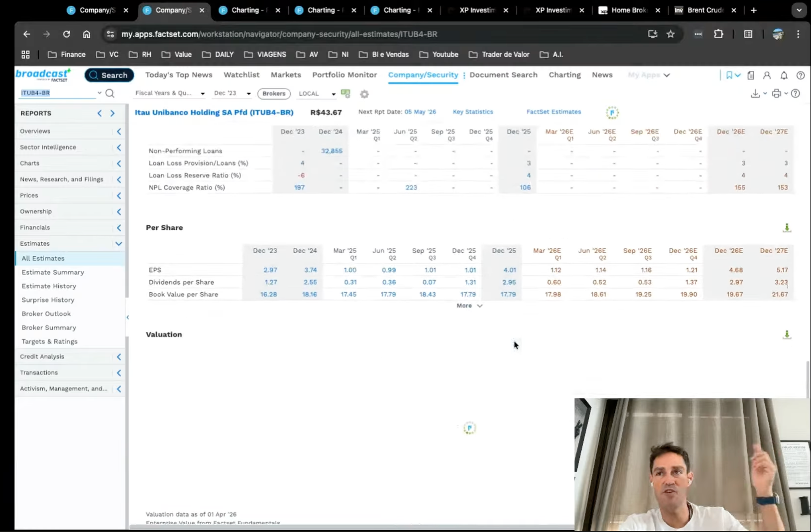The height and width of the screenshot is (532, 811).
Task: Open the Today's Top News tab
Action: point(179,75)
